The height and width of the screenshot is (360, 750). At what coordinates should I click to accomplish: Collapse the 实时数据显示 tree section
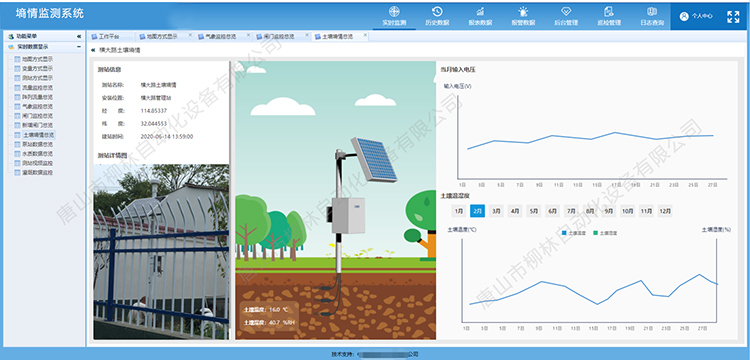(79, 47)
